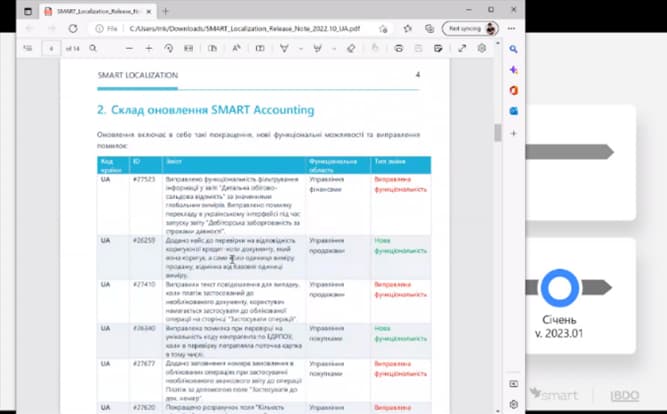Click the Січень v. 2023.01 label
This screenshot has height=414, width=667.
(559, 326)
